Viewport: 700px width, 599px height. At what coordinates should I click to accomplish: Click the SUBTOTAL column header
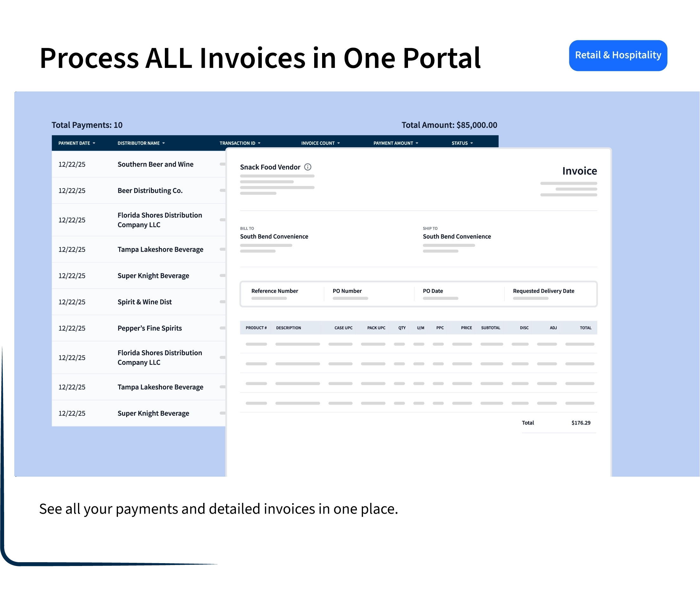pyautogui.click(x=490, y=328)
